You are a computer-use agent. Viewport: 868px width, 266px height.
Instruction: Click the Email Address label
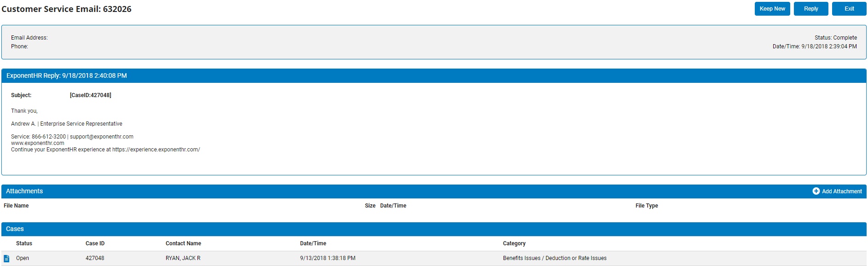pyautogui.click(x=29, y=38)
